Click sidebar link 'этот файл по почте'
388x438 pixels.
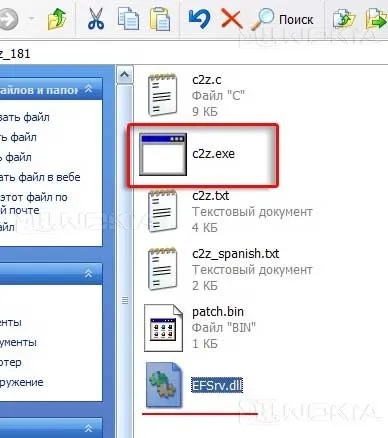[34, 204]
